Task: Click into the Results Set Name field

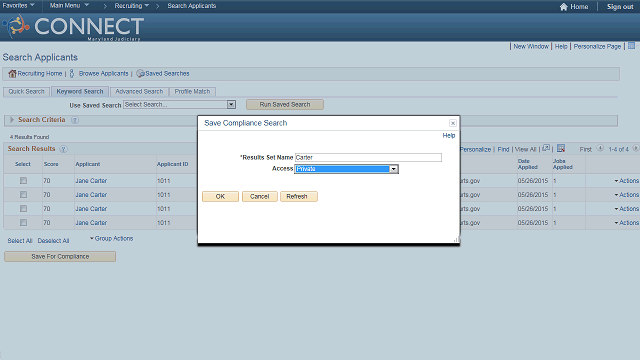Action: 368,157
